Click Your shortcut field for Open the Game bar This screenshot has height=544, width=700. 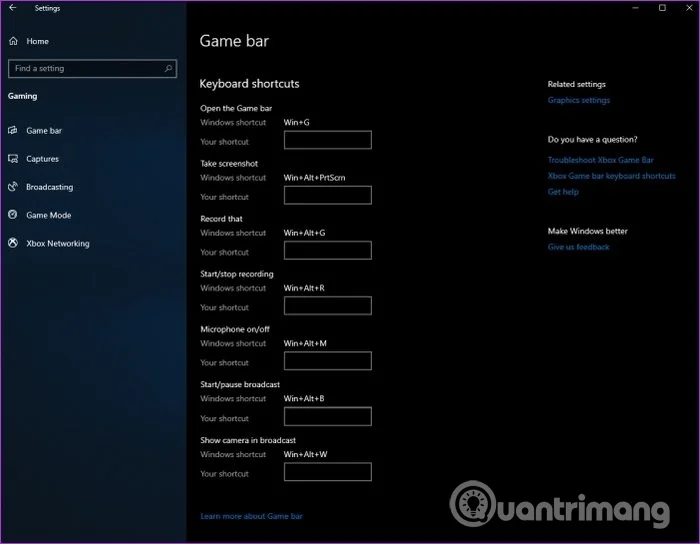328,140
